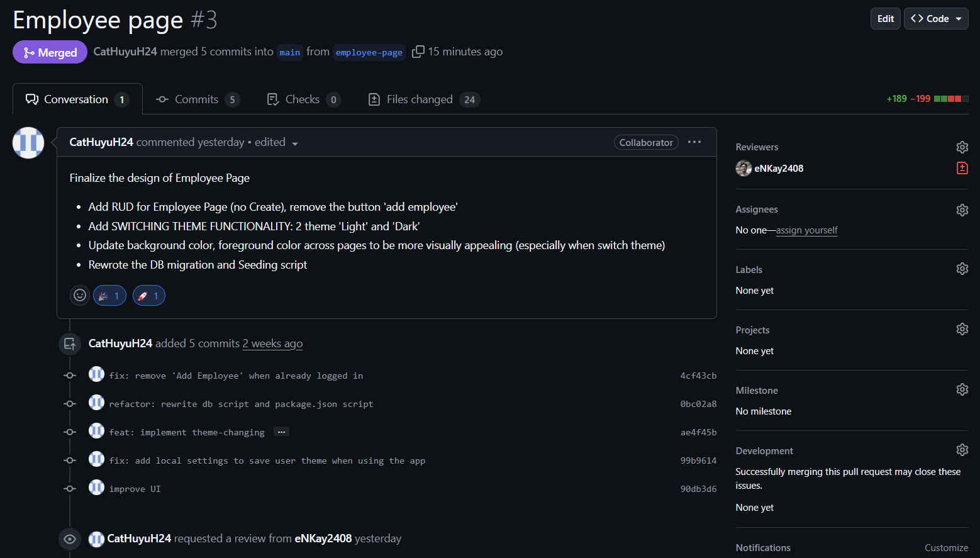
Task: Click the diff stat color blocks
Action: tap(952, 98)
